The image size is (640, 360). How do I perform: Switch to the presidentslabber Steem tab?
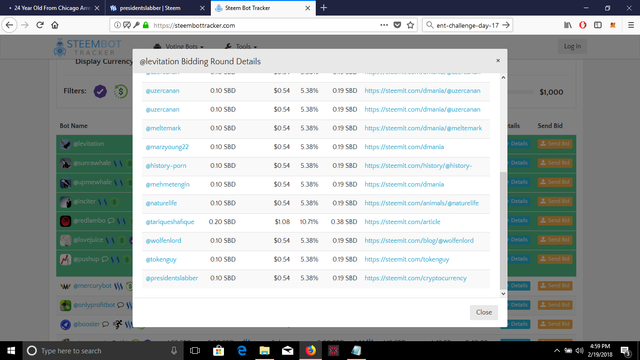click(158, 8)
